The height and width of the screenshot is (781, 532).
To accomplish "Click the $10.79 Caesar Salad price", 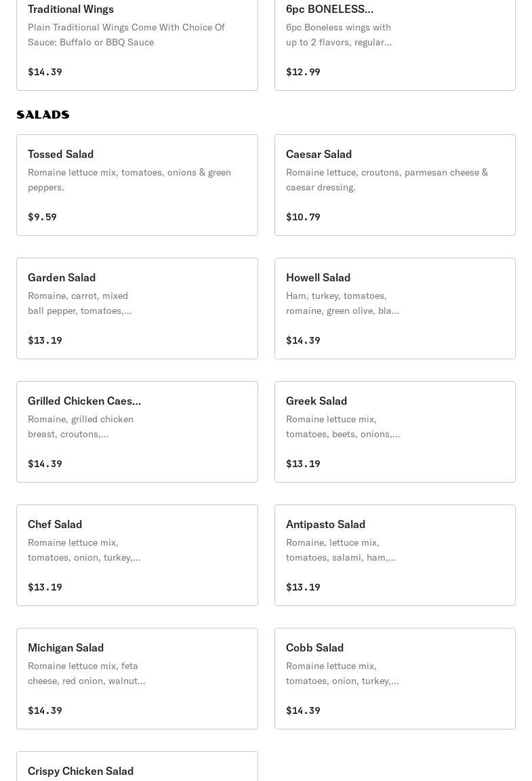I will pyautogui.click(x=303, y=217).
